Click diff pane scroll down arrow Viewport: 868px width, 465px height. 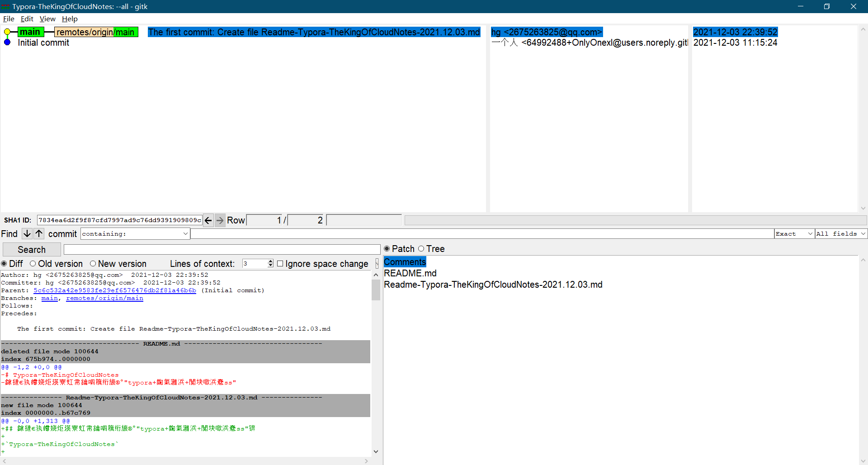376,451
